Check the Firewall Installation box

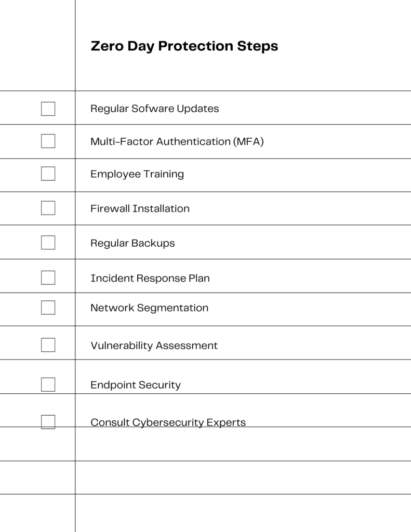(x=48, y=208)
